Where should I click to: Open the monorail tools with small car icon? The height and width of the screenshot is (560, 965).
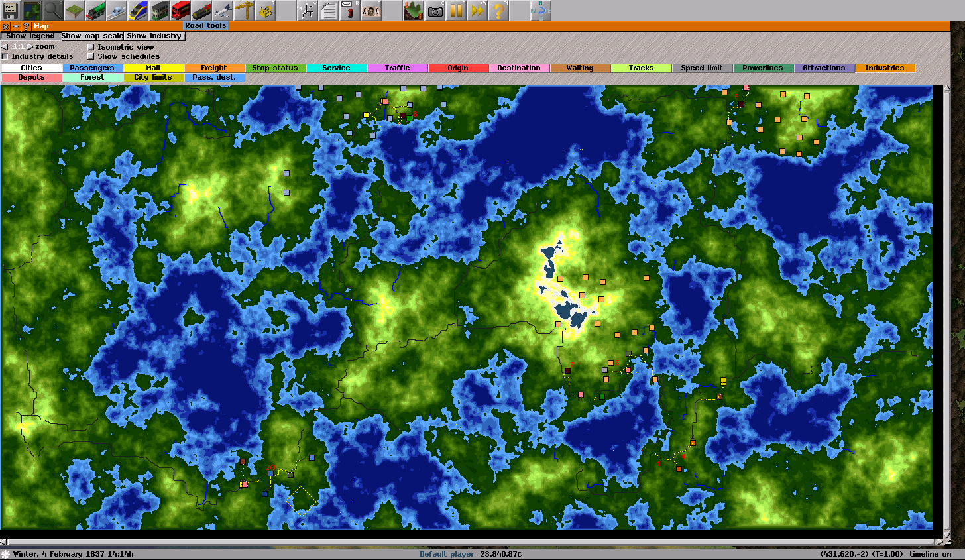coord(117,11)
